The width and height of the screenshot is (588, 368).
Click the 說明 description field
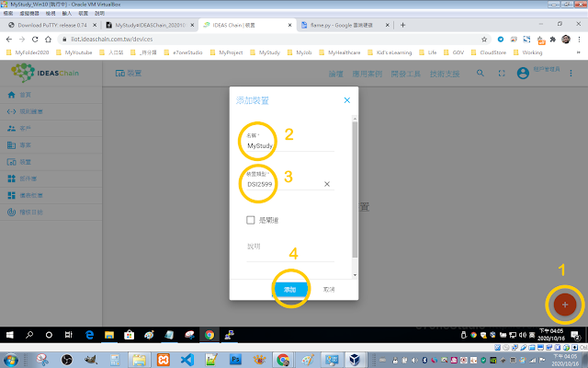(290, 247)
